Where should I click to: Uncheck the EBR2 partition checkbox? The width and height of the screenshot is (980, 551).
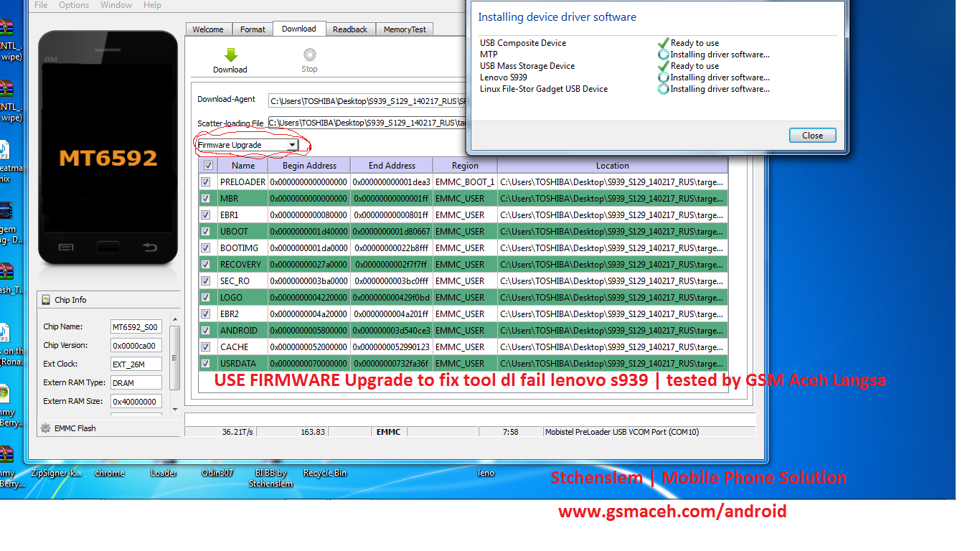[206, 314]
